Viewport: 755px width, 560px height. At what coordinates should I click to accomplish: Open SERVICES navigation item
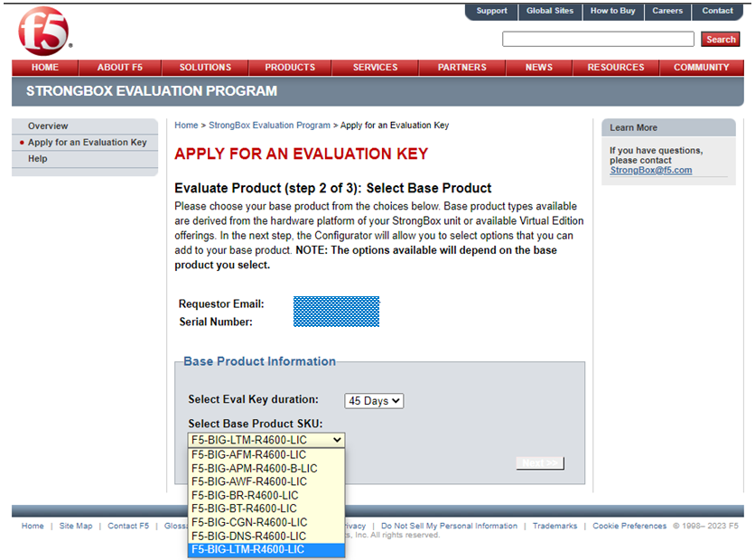[375, 68]
